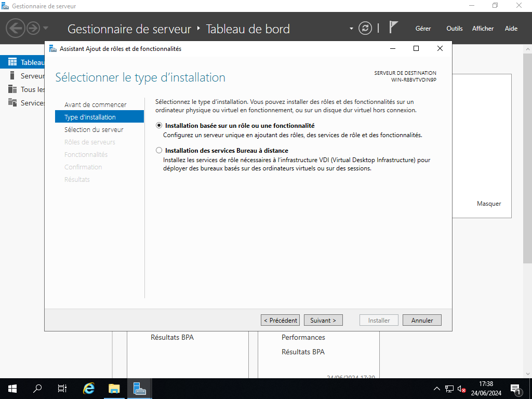Open the Gérer menu

click(423, 29)
